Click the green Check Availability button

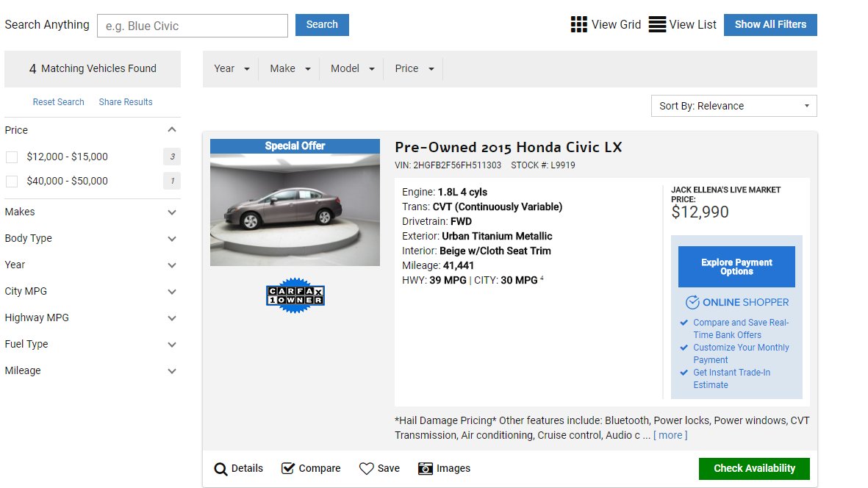tap(754, 469)
